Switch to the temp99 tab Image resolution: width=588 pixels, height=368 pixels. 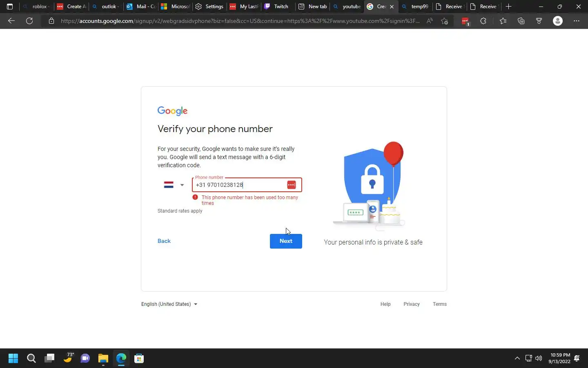[416, 7]
